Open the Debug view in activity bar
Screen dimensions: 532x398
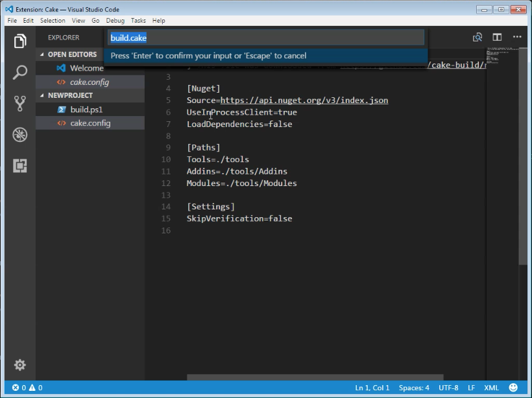click(20, 135)
